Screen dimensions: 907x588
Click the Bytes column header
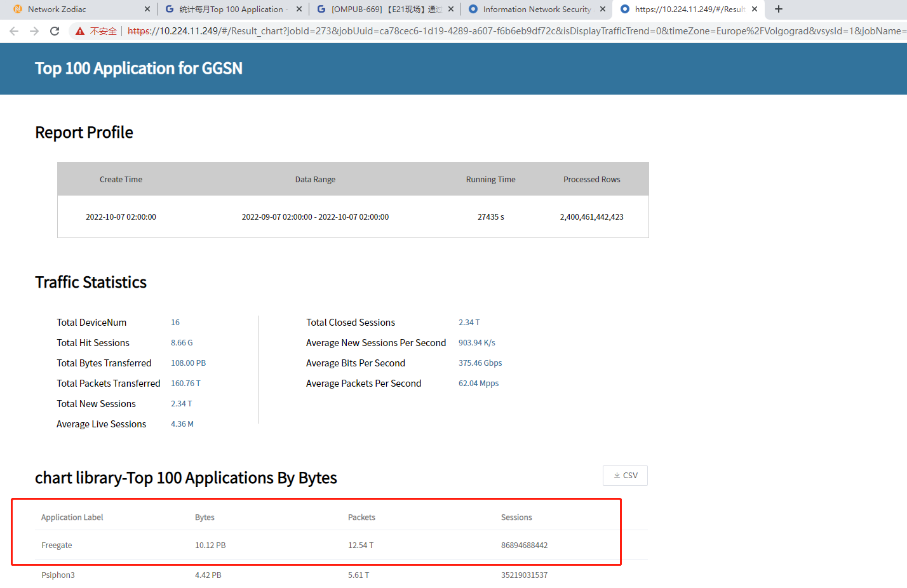(205, 518)
